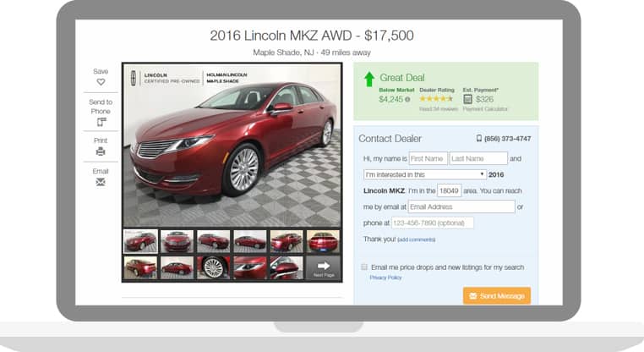Check Email me price drops checkbox
The height and width of the screenshot is (352, 644).
click(x=364, y=267)
